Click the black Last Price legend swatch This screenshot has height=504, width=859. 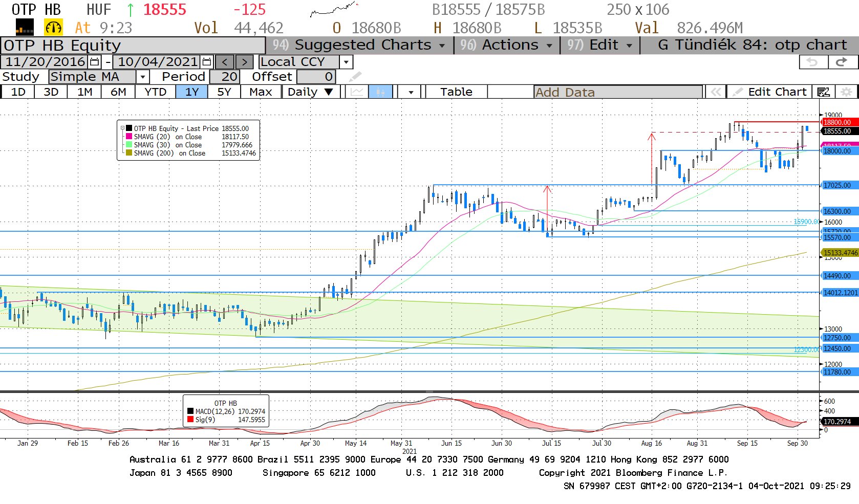(129, 128)
